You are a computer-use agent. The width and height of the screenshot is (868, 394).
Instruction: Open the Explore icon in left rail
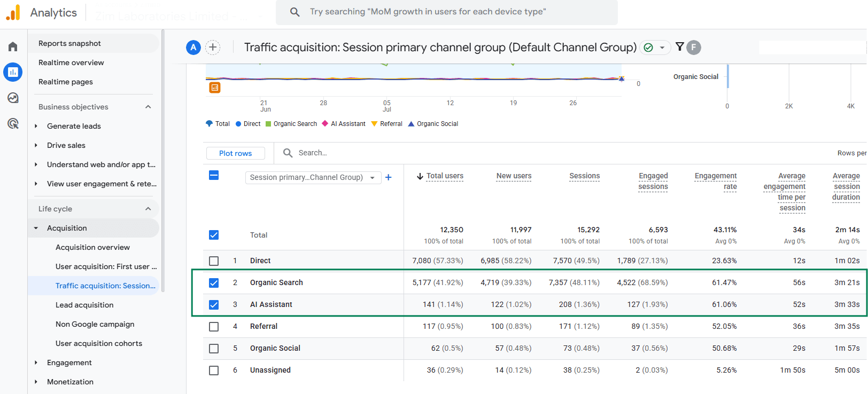[13, 98]
